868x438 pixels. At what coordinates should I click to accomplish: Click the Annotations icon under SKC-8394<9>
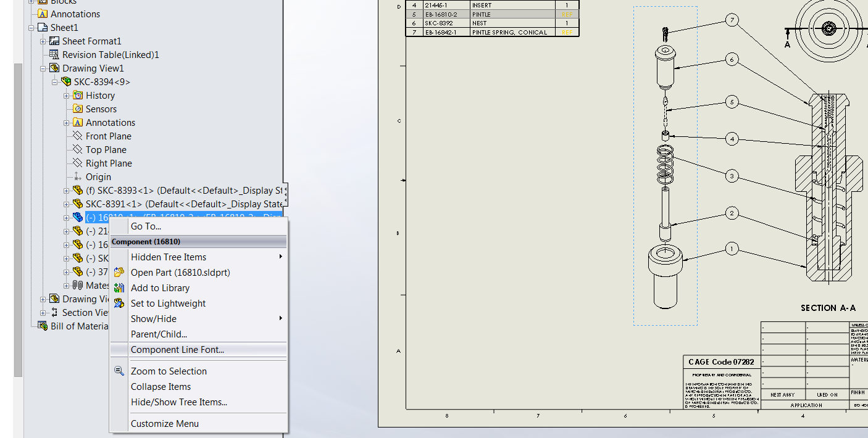[78, 122]
